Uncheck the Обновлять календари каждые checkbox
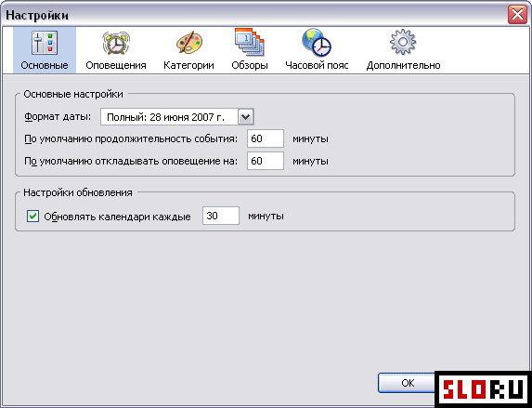Screen dimensions: 532x408 coord(32,216)
